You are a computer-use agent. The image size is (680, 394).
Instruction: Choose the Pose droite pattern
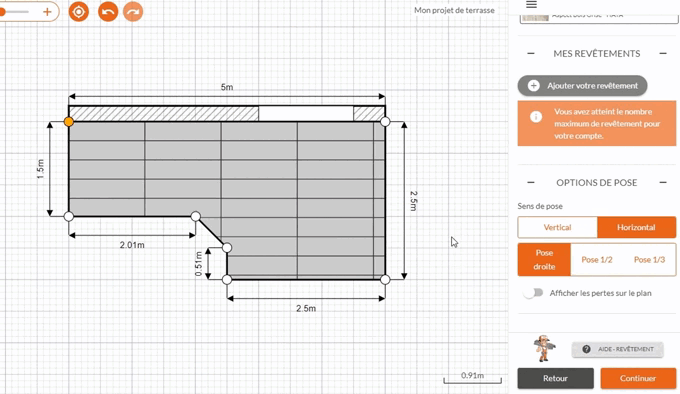(544, 260)
